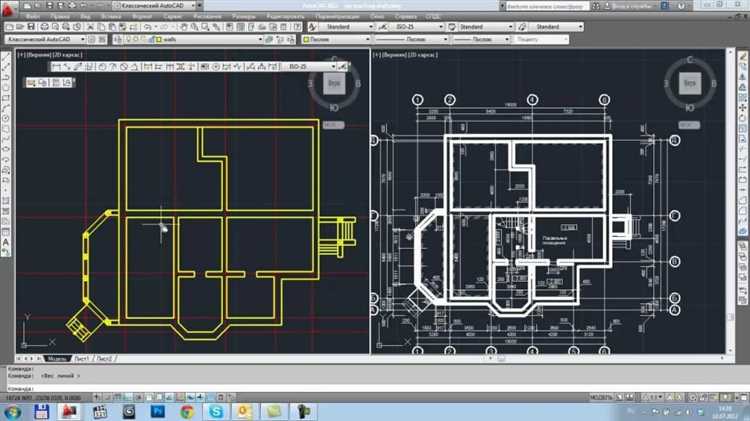Switch to the Лист1 layout tab
Viewport: 750px width, 421px height.
pos(82,358)
